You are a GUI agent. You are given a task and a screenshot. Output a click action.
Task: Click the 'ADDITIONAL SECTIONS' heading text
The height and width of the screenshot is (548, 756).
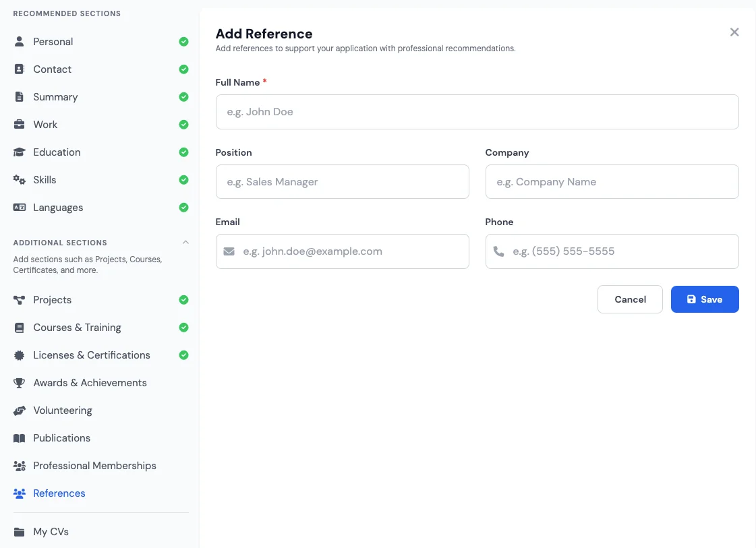(60, 243)
